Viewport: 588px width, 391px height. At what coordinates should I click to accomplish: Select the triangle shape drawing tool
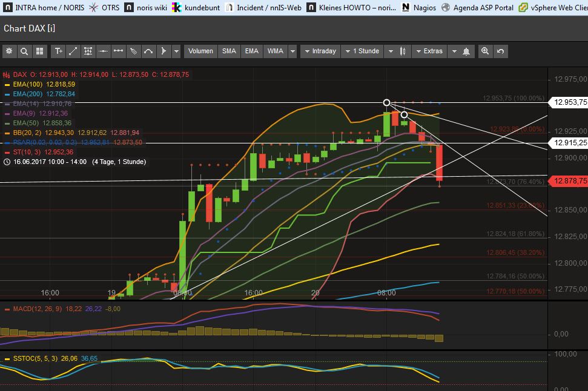(163, 51)
